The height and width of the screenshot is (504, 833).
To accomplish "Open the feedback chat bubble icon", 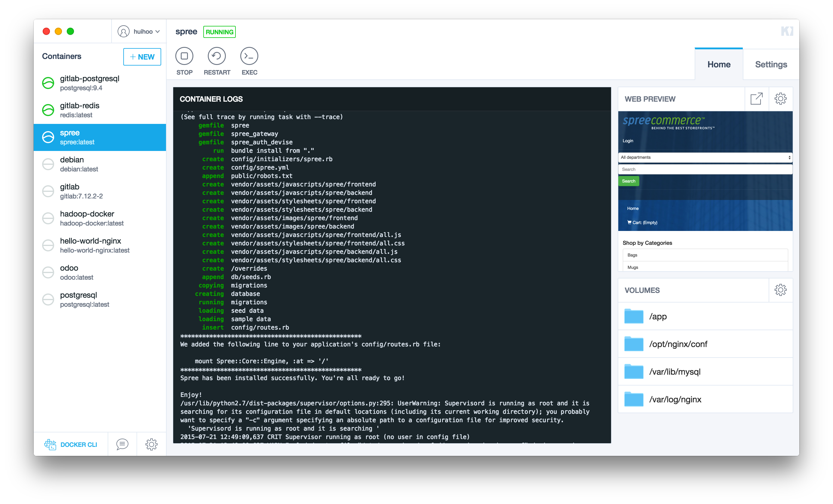I will (x=122, y=444).
